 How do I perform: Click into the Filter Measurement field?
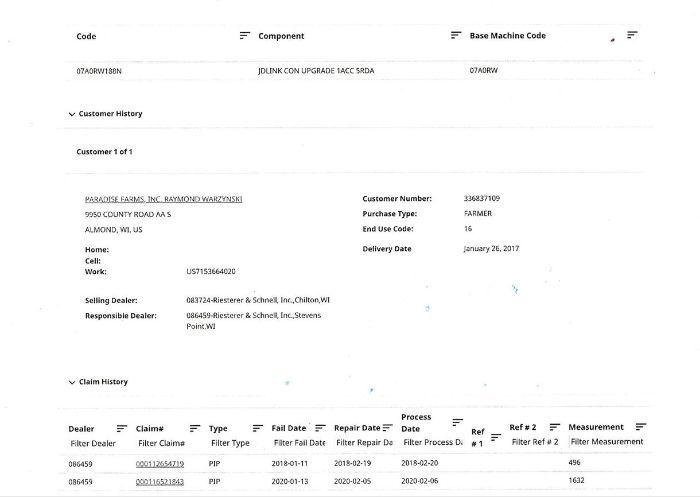tap(607, 442)
